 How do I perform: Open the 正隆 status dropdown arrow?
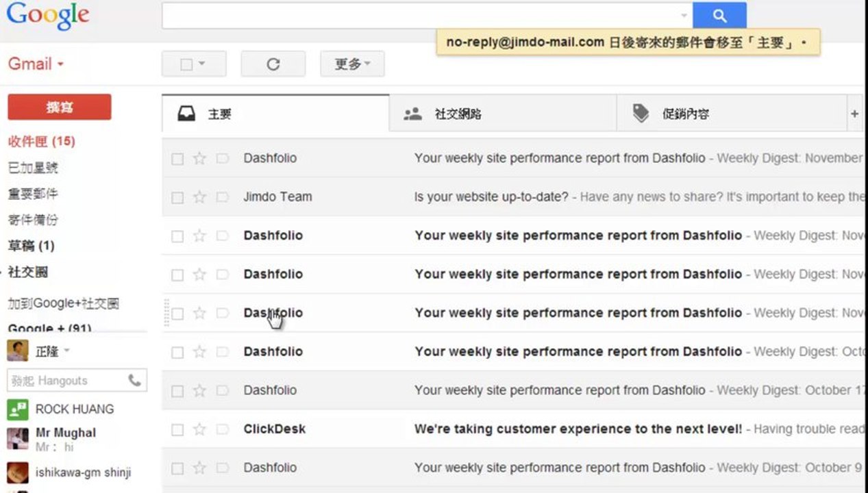coord(67,351)
